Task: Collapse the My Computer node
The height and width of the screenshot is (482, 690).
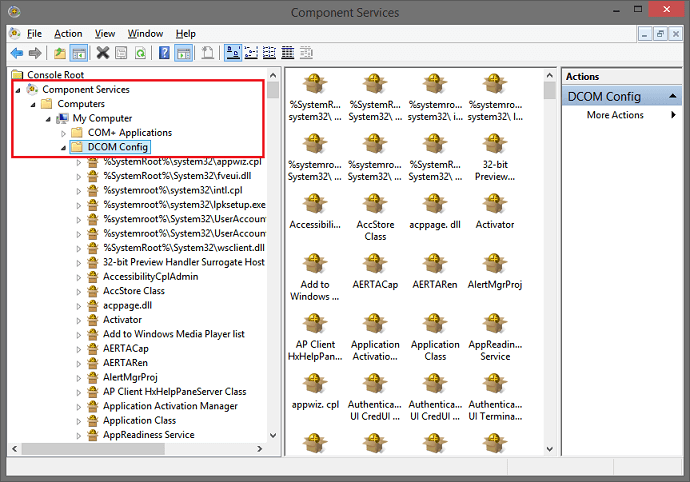Action: click(x=48, y=119)
